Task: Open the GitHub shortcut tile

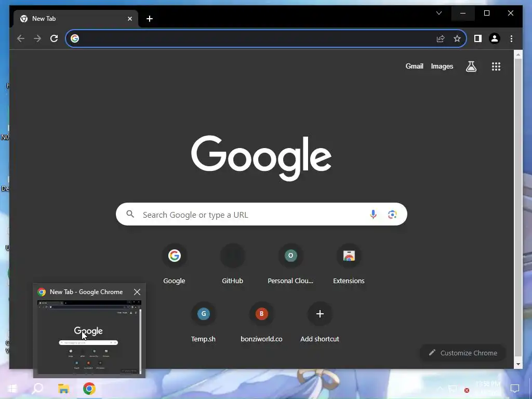Action: coord(232,263)
